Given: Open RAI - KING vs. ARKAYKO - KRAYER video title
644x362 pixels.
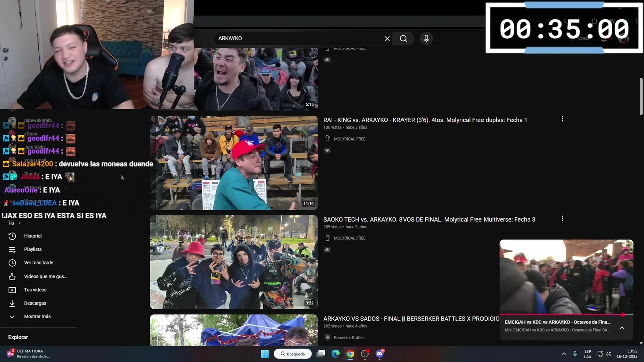Looking at the screenshot, I should [x=425, y=120].
